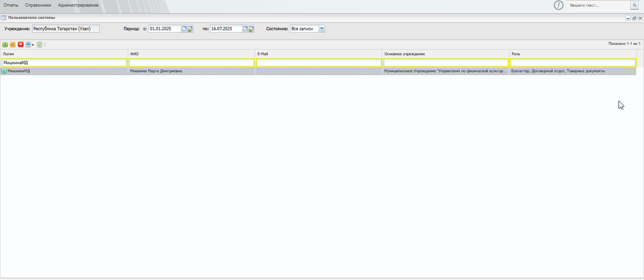
Task: Click the status icon beside МишкинаМД row
Action: tap(4, 71)
